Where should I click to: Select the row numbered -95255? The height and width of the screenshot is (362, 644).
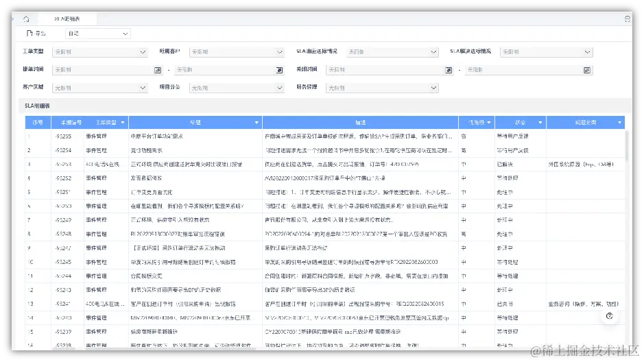[324, 136]
